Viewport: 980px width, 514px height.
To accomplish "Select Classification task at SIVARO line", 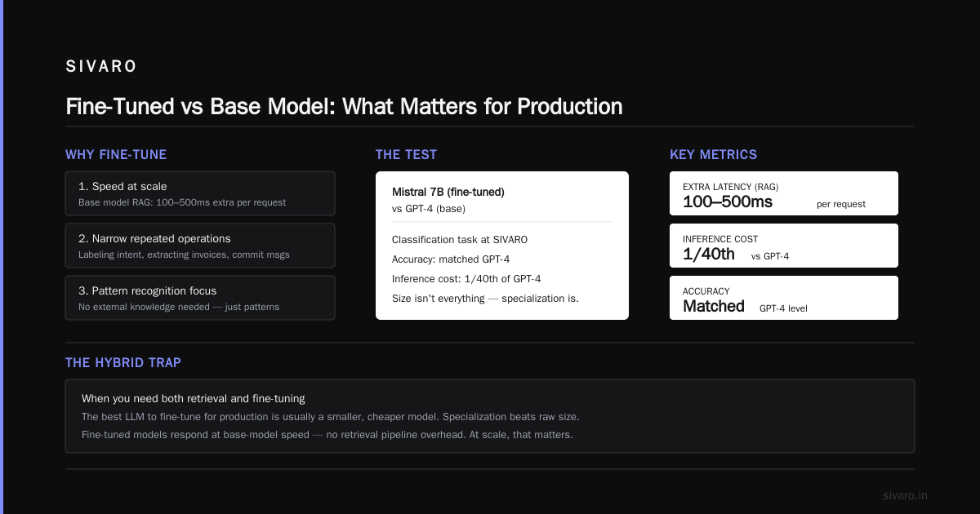I will (x=460, y=240).
